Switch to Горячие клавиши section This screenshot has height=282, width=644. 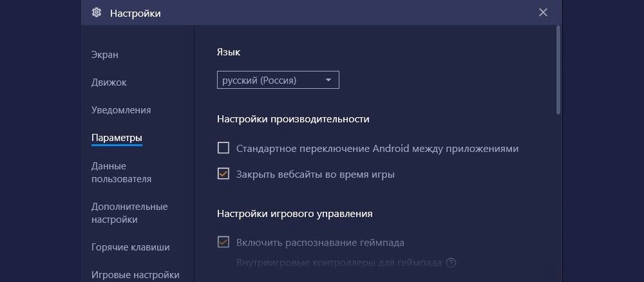(x=131, y=247)
